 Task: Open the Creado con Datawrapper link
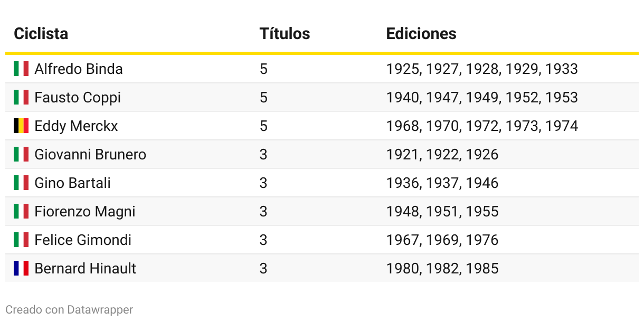[69, 310]
